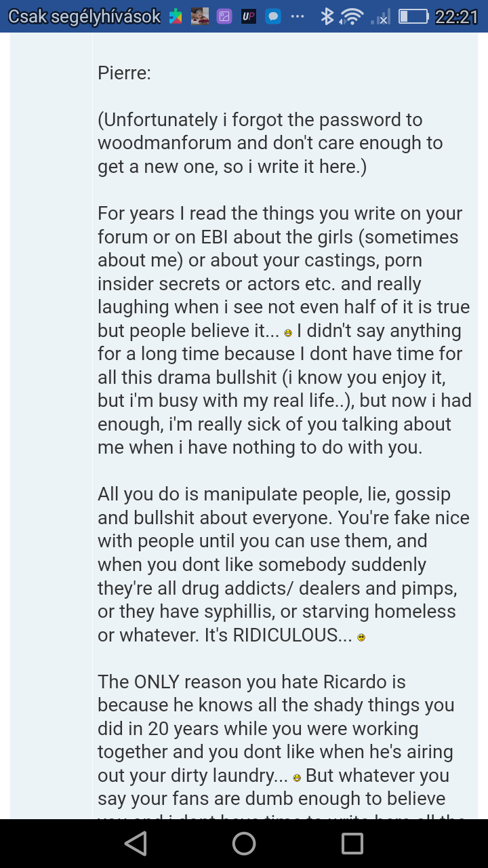This screenshot has height=868, width=488.
Task: Tap the 'Pierre:' heading text
Action: (124, 73)
